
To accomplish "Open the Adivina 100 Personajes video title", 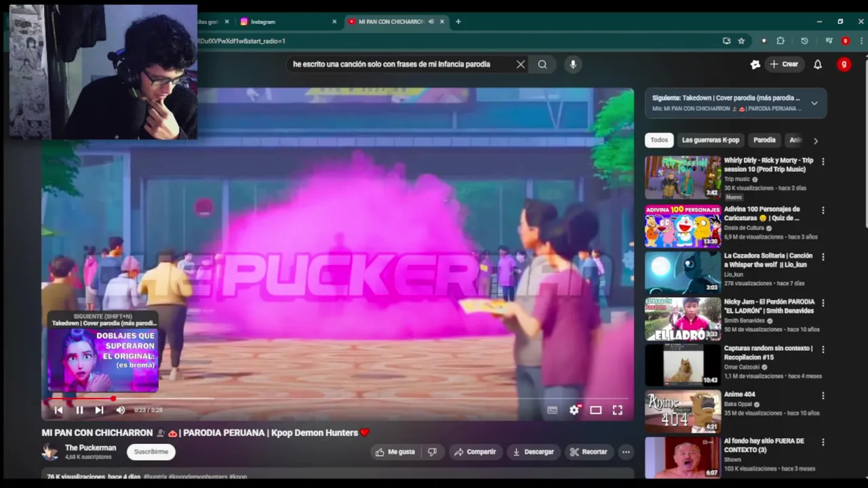I will (762, 213).
